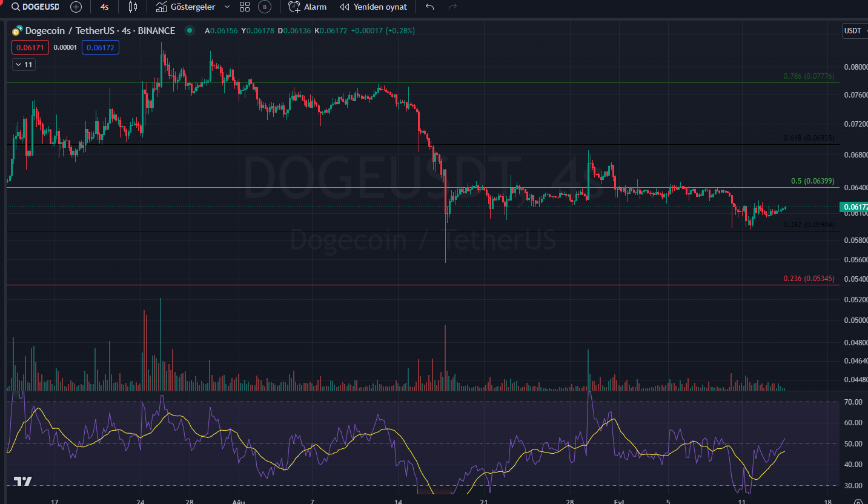Click the 0.07600 price scale label
The width and height of the screenshot is (868, 504).
[x=855, y=95]
